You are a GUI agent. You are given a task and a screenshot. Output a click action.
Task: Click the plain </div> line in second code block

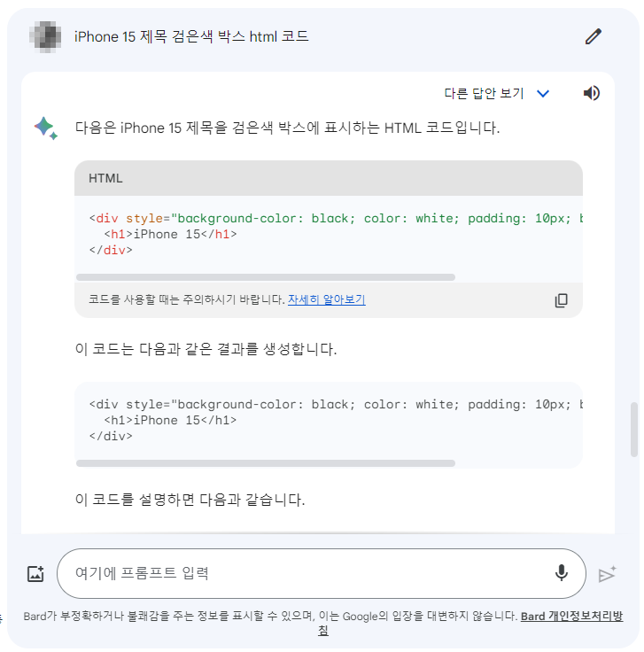click(x=111, y=436)
